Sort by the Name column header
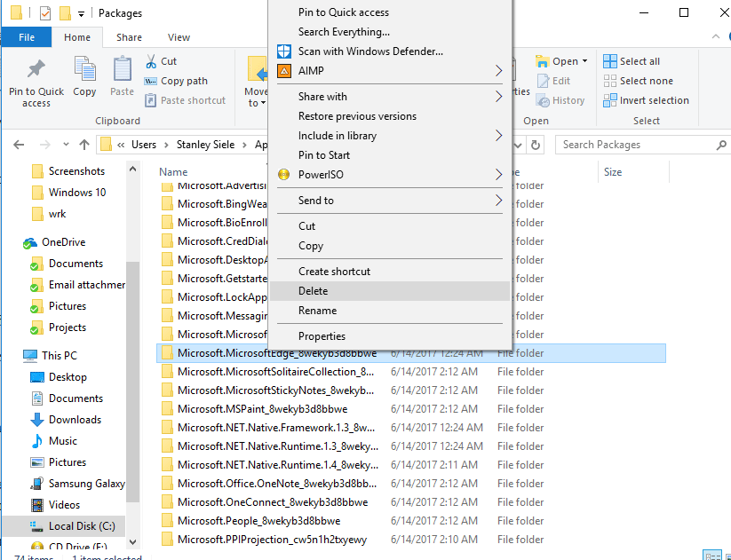Image resolution: width=731 pixels, height=560 pixels. (x=173, y=172)
